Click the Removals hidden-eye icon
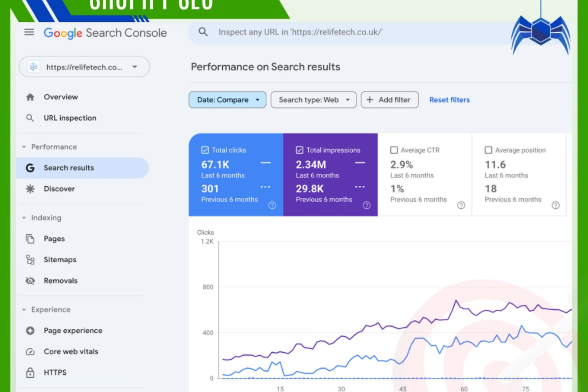 (x=30, y=281)
